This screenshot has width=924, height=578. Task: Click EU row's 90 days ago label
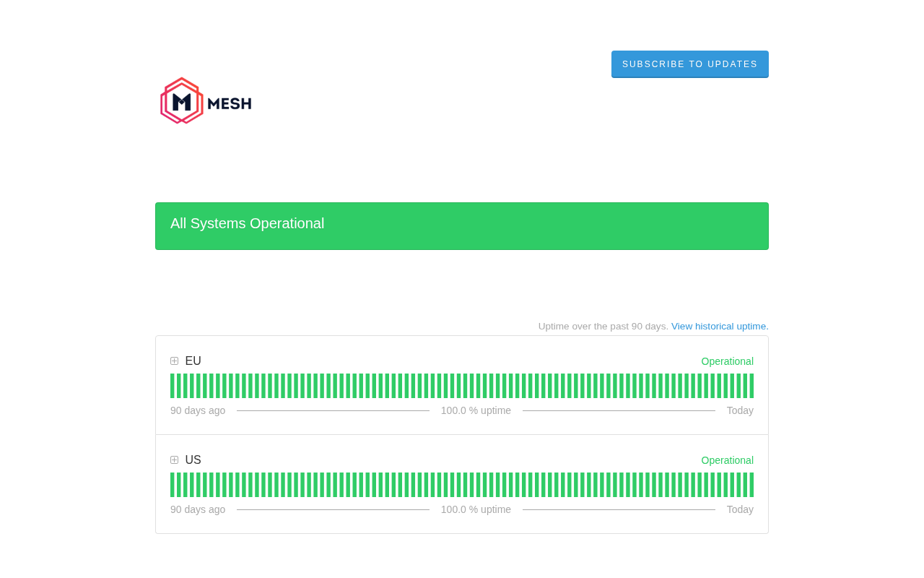click(198, 410)
